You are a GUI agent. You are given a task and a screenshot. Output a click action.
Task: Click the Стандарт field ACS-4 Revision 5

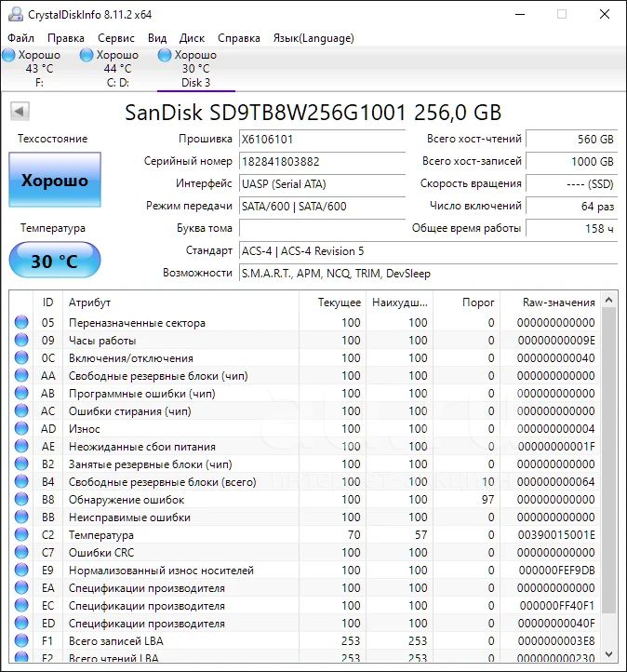click(428, 250)
